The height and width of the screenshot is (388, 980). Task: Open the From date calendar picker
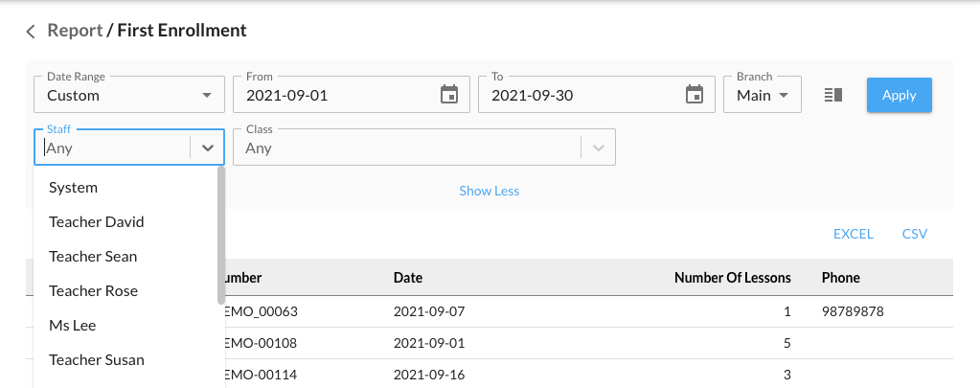449,95
